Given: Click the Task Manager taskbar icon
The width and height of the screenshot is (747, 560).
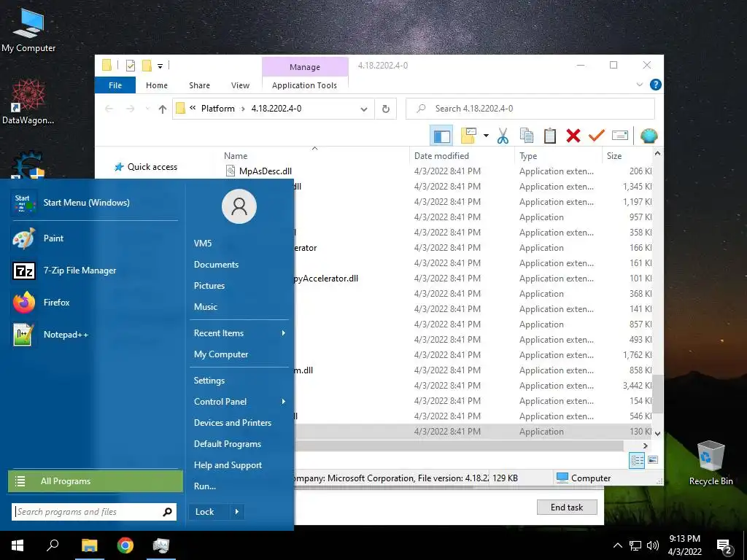Looking at the screenshot, I should (161, 545).
